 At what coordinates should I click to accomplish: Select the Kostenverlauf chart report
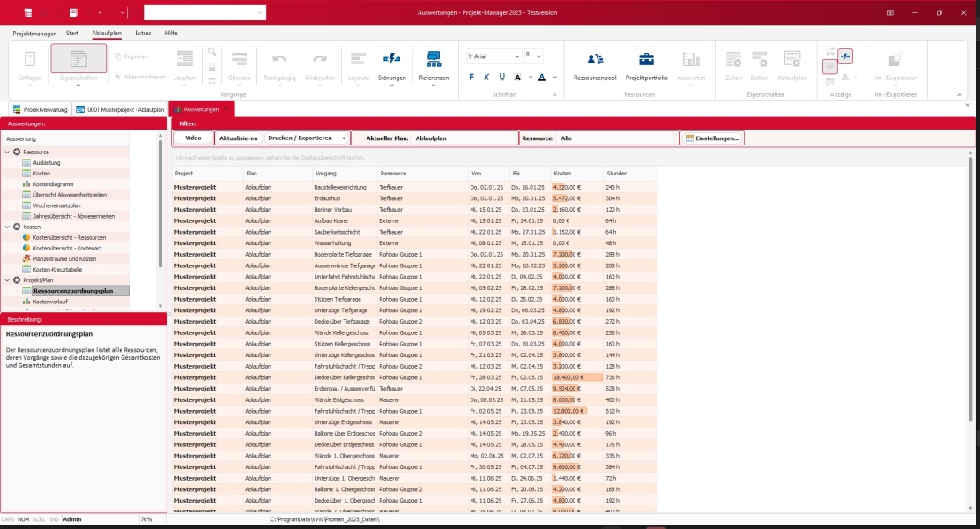pos(50,302)
